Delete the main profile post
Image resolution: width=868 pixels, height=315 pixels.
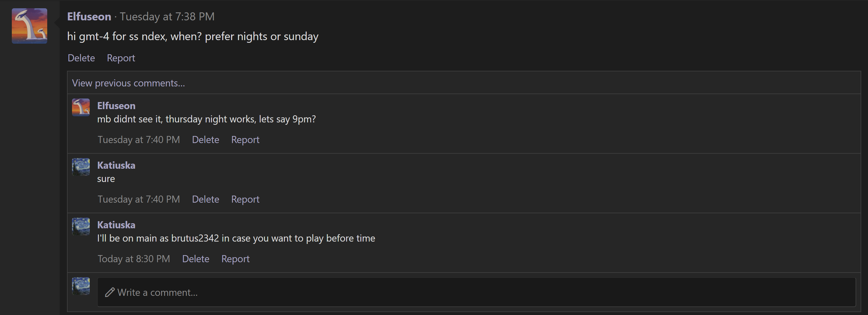point(81,58)
